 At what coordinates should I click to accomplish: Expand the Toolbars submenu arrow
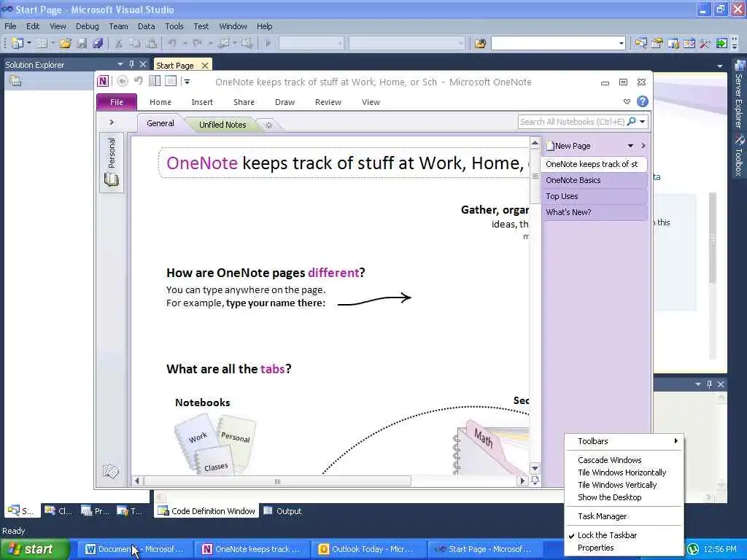tap(676, 441)
